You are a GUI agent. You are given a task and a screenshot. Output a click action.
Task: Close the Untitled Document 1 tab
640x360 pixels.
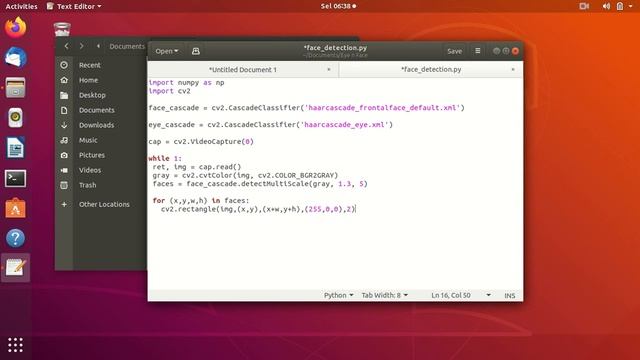click(x=329, y=69)
